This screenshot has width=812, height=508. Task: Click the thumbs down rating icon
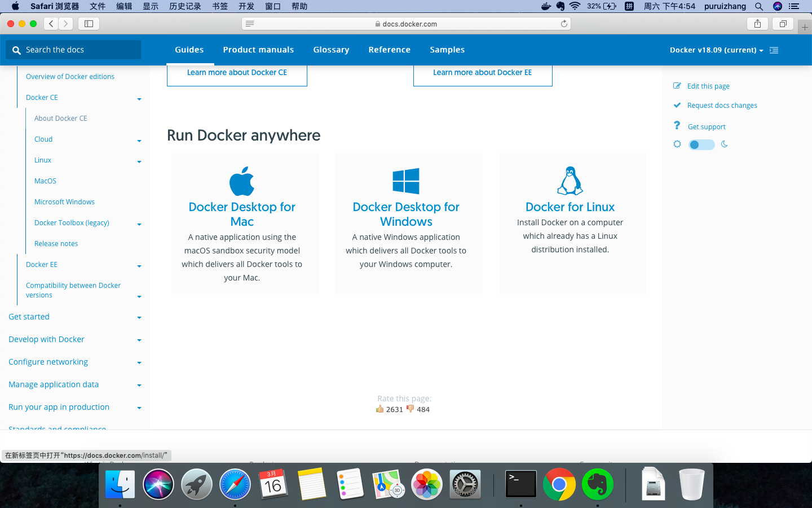coord(411,409)
